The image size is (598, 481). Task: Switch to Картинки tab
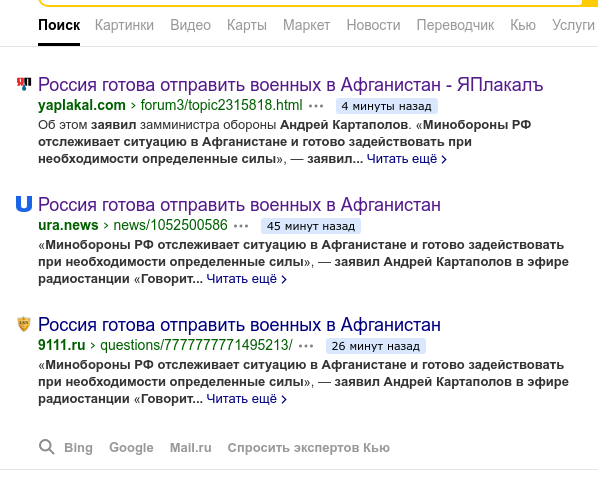click(124, 25)
